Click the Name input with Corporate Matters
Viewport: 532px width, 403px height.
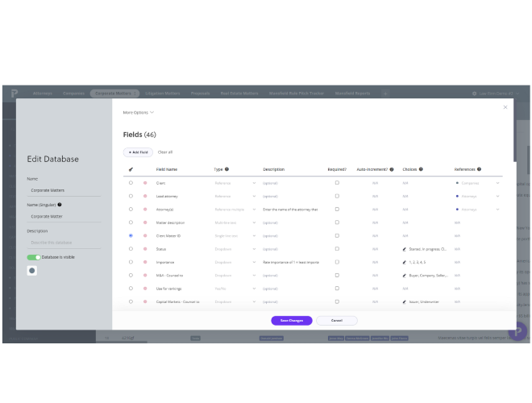tap(64, 190)
